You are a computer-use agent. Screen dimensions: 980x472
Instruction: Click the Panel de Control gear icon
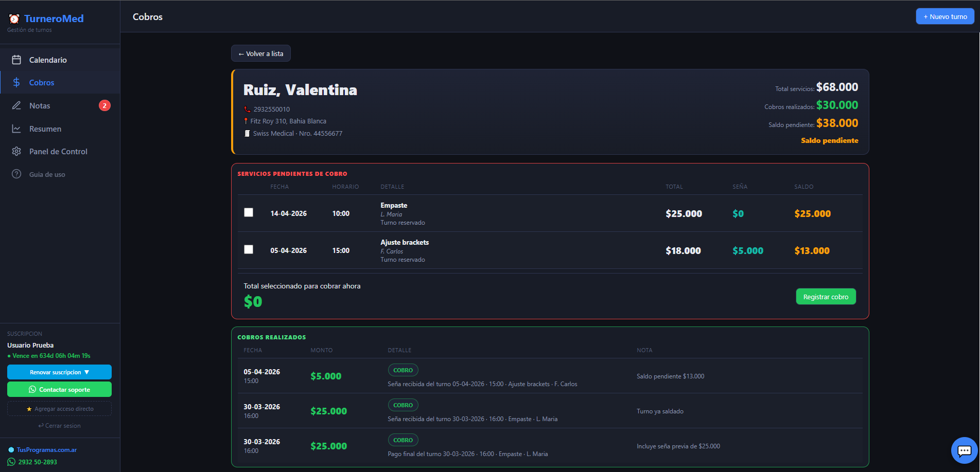(x=16, y=152)
